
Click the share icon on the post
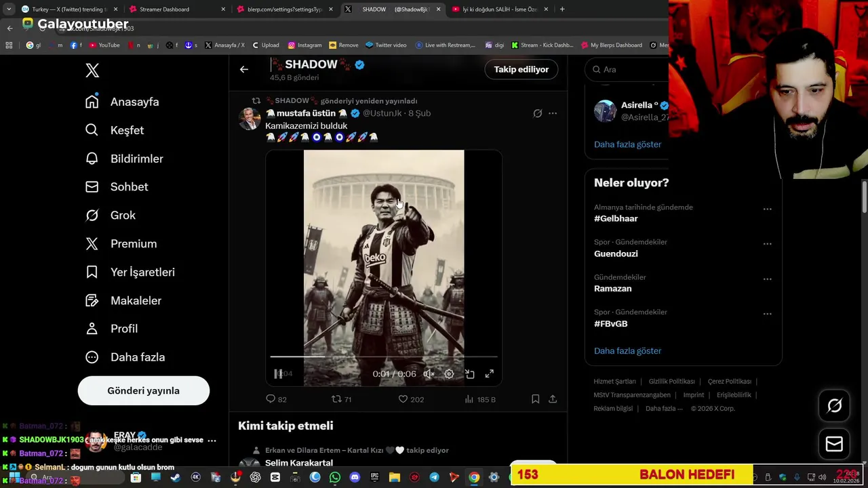coord(553,399)
